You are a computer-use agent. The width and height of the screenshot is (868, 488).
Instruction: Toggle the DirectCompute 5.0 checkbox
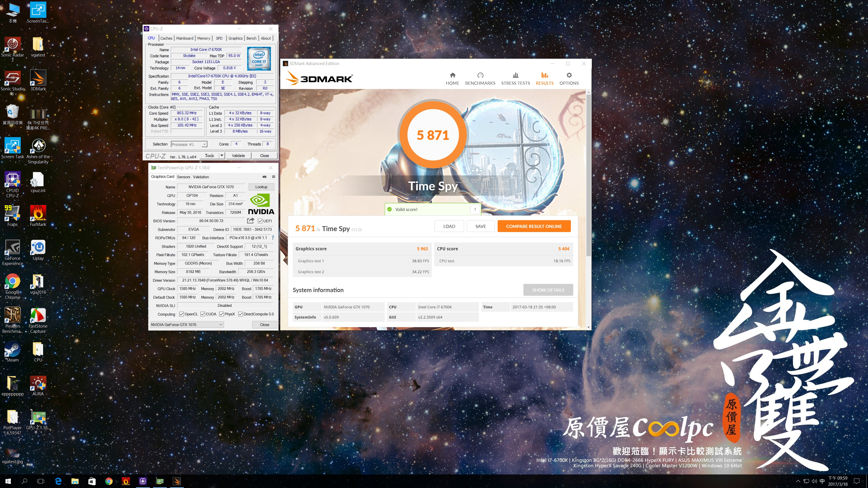coord(241,314)
